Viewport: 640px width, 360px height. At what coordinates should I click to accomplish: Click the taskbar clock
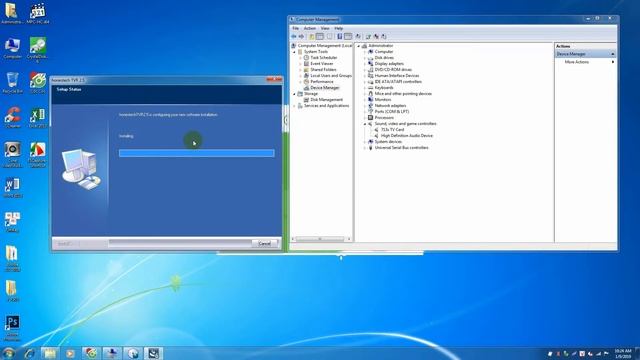point(622,353)
